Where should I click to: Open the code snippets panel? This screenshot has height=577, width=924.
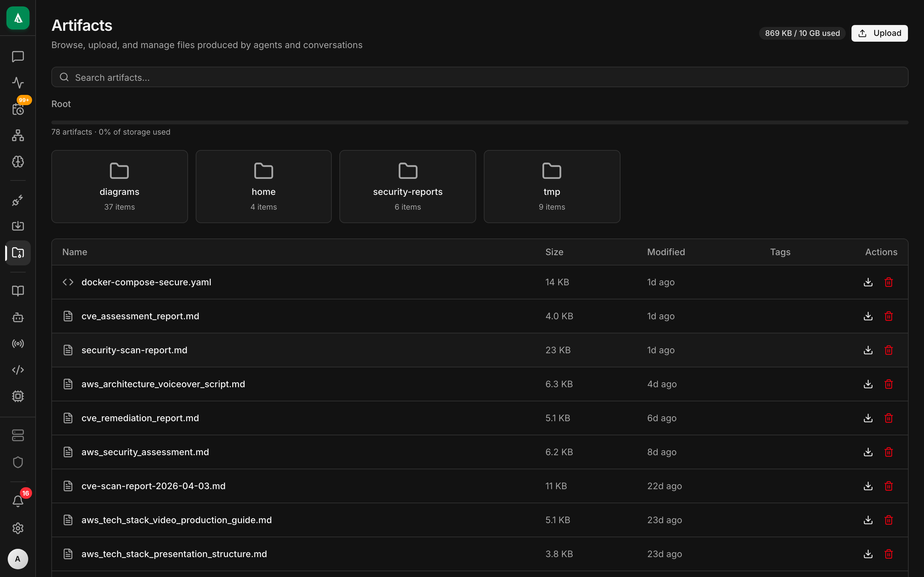(18, 369)
